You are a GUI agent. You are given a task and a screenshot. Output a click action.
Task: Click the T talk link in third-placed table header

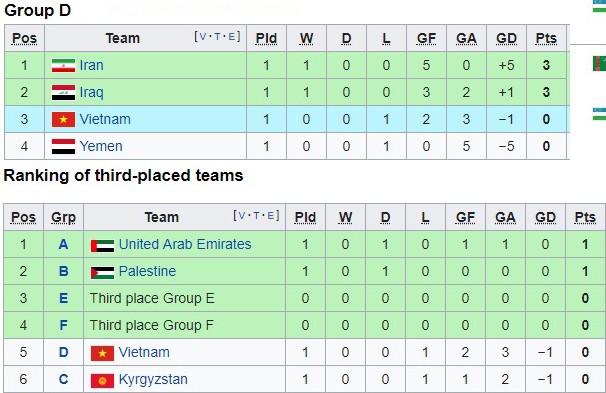(x=257, y=216)
